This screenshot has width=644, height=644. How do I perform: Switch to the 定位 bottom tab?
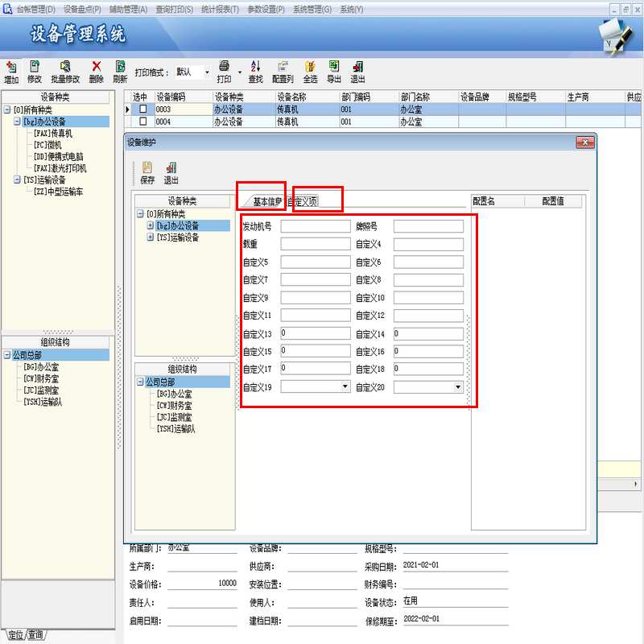click(15, 634)
